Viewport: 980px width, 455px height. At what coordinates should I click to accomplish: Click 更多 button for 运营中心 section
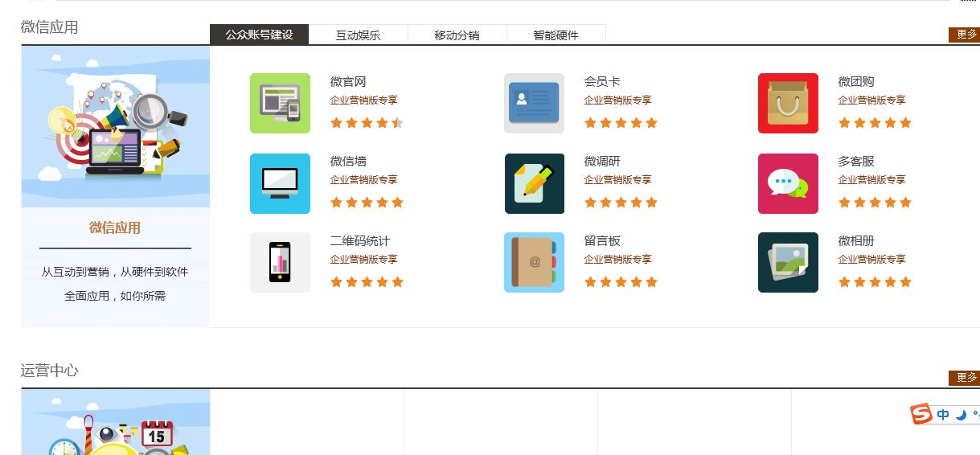point(964,378)
